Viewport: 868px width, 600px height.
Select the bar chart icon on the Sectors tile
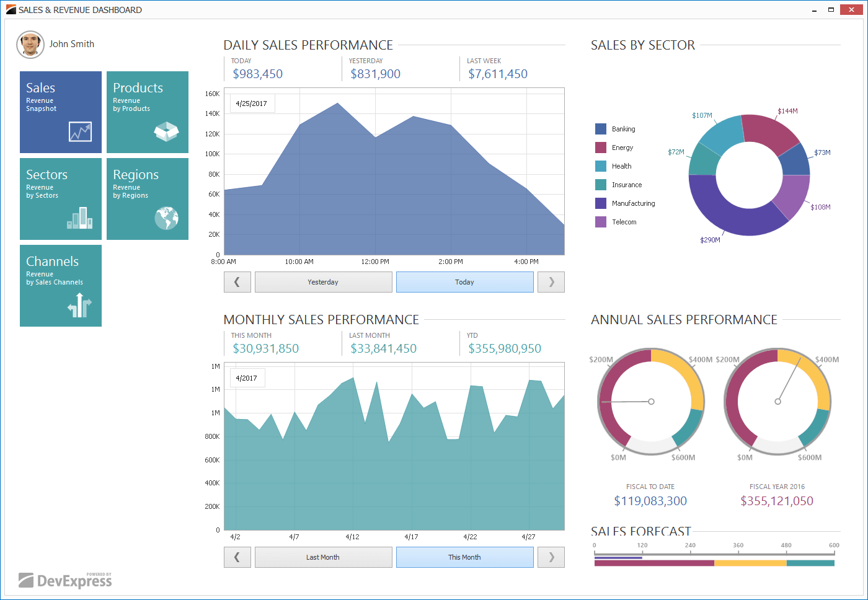click(79, 218)
